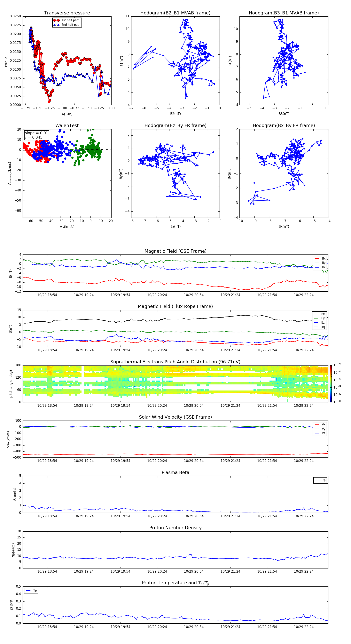Select the 'Vy' legend entry
The height and width of the screenshot is (644, 351).
tap(320, 429)
